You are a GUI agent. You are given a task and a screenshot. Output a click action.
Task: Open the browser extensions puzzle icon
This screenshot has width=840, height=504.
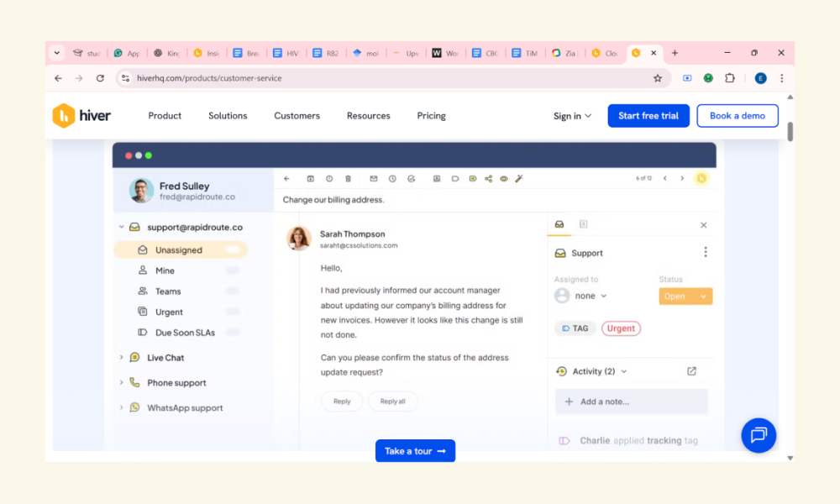[730, 78]
